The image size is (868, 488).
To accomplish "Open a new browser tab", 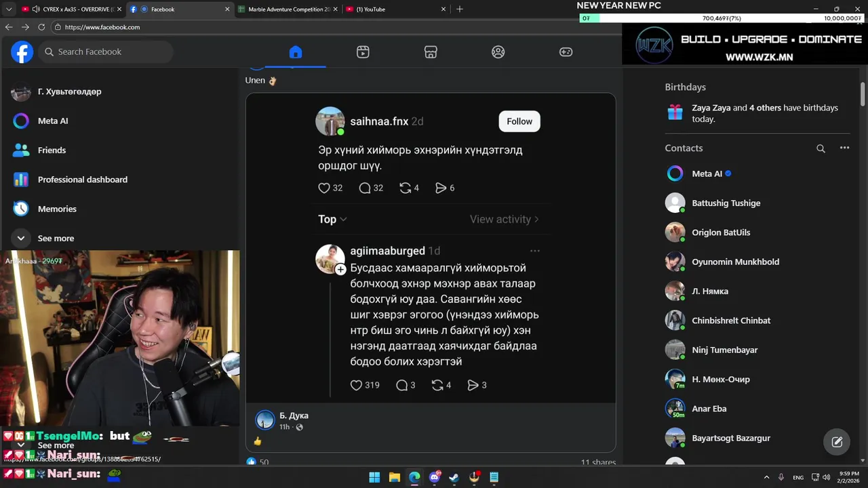I will 460,9.
